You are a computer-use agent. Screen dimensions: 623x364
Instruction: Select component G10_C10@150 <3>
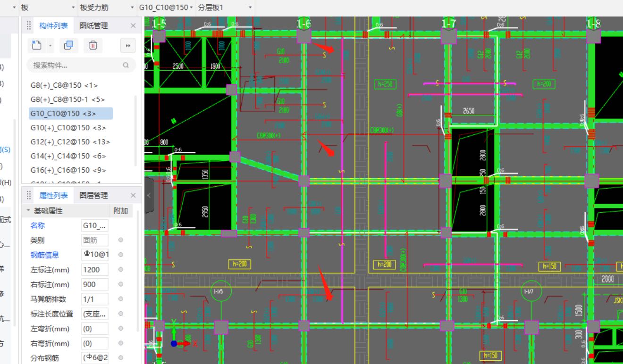tap(71, 114)
